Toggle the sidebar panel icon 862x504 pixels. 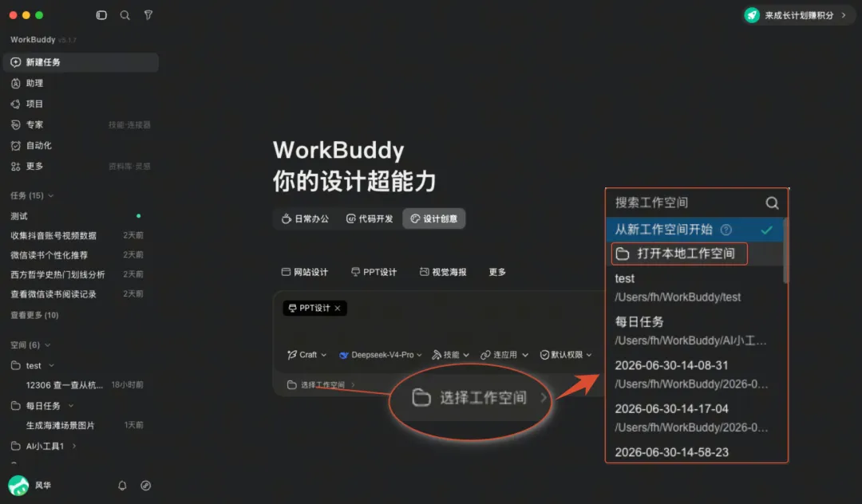tap(101, 15)
